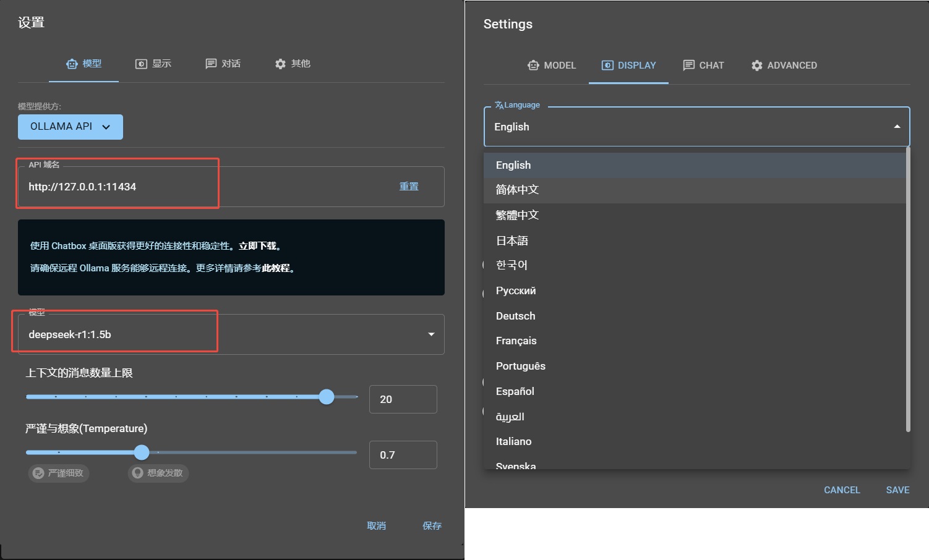The height and width of the screenshot is (560, 929).
Task: Expand the deepseek-r1:1.5b model dropdown
Action: point(431,334)
